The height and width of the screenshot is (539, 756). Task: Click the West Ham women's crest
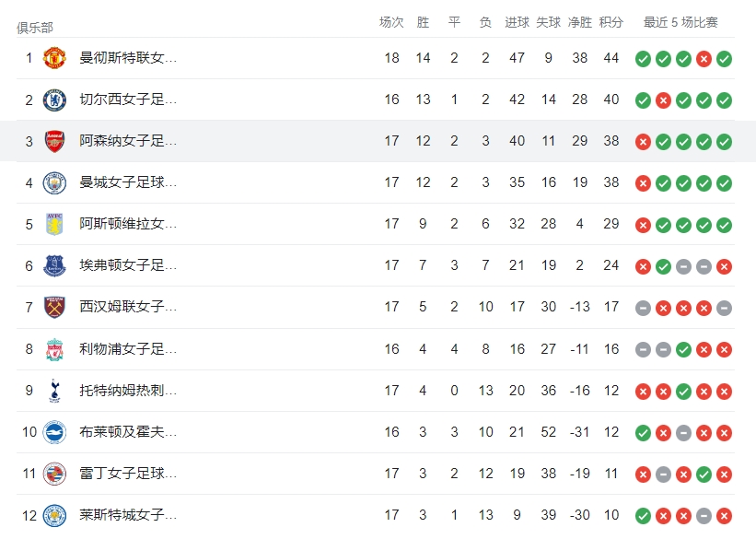(x=54, y=307)
